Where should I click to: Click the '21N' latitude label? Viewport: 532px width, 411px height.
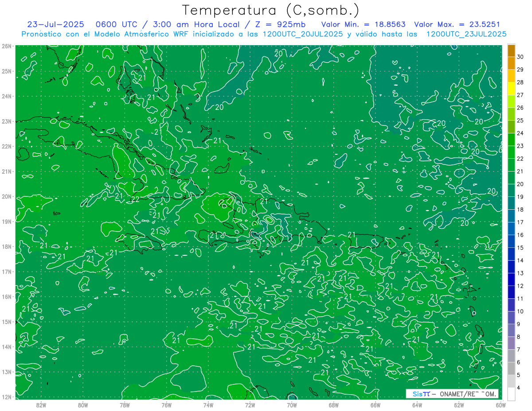click(x=7, y=171)
